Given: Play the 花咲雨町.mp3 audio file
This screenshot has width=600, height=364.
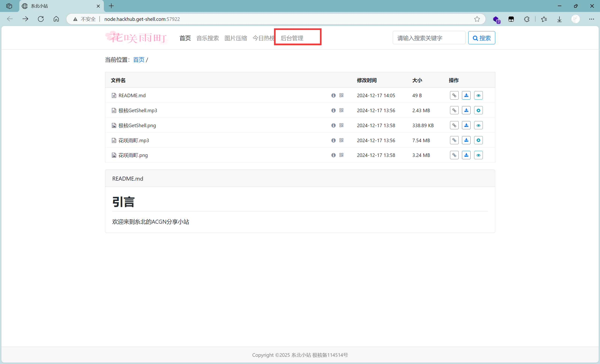Looking at the screenshot, I should [x=478, y=140].
